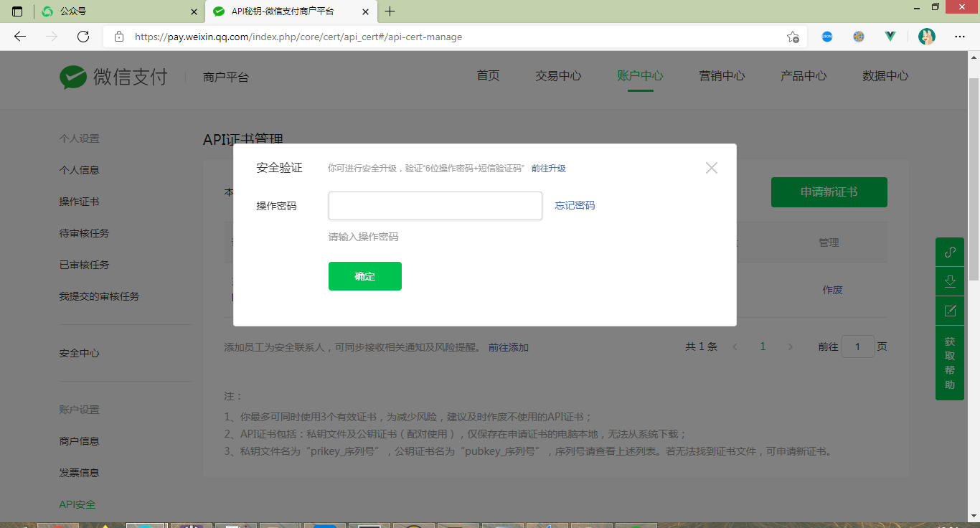Open the JSON viewer browser extension
Screen dimensions: 980x528
coord(827,37)
